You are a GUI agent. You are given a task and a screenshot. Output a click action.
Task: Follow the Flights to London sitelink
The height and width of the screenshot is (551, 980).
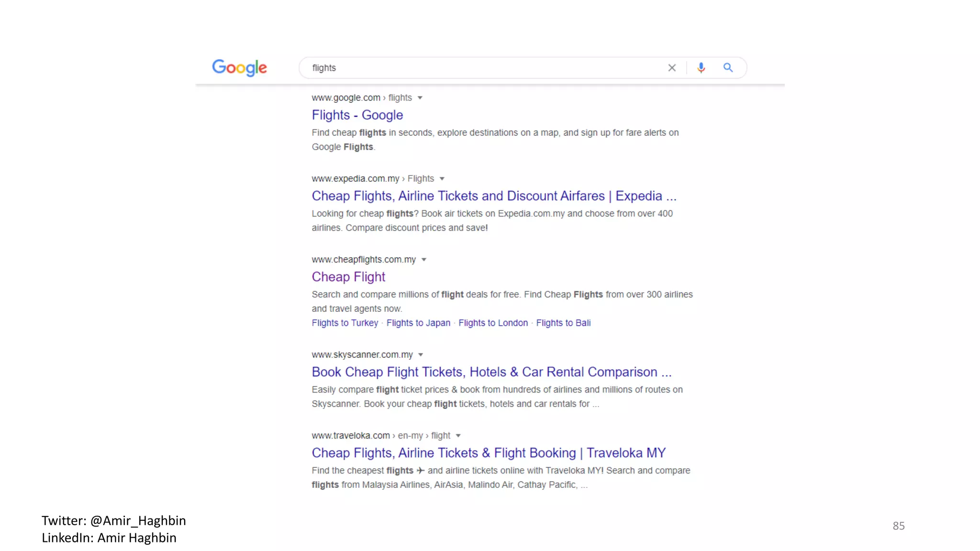coord(493,323)
